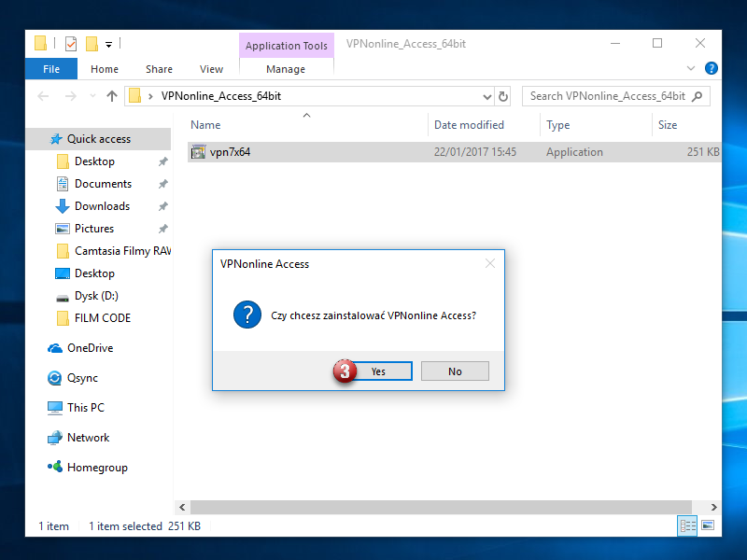Open the File tab
This screenshot has height=560, width=747.
pos(51,69)
